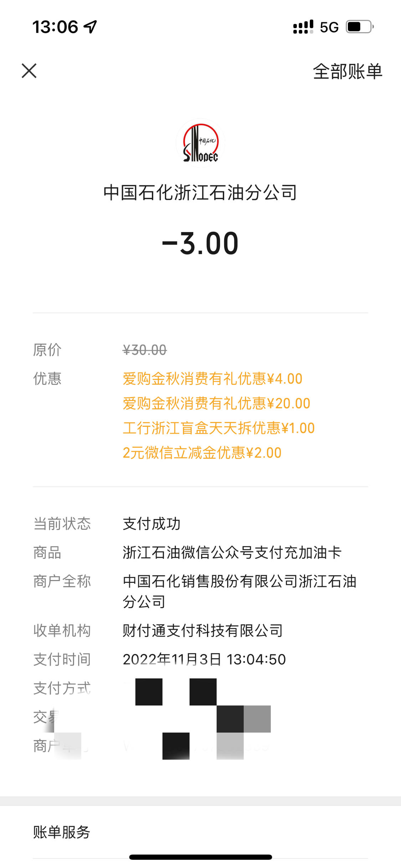Tap merchant name 中国石化浙江石油分公司

[200, 192]
